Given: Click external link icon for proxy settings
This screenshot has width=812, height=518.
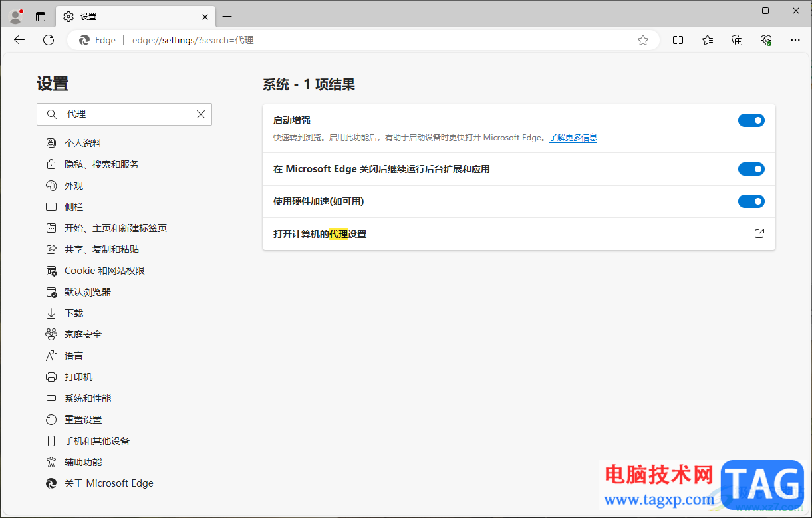Looking at the screenshot, I should coord(759,234).
